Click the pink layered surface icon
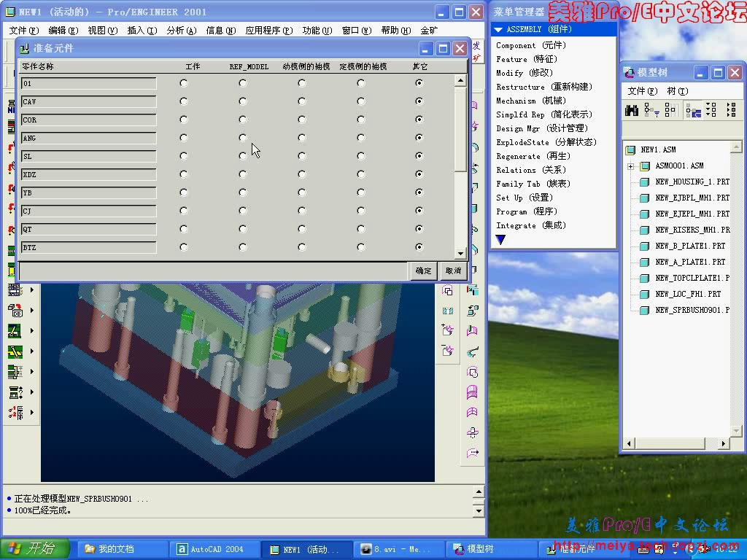Image resolution: width=747 pixels, height=560 pixels. tap(472, 392)
